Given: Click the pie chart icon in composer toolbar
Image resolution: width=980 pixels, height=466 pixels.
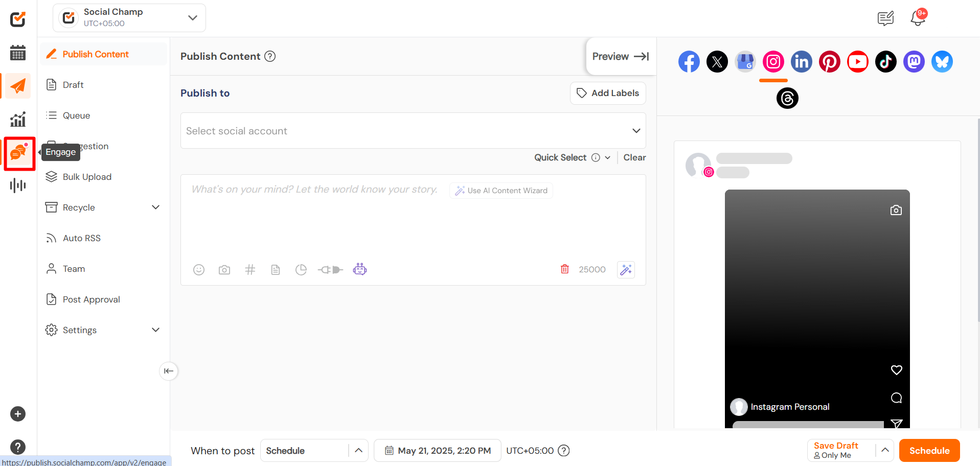Looking at the screenshot, I should point(301,270).
